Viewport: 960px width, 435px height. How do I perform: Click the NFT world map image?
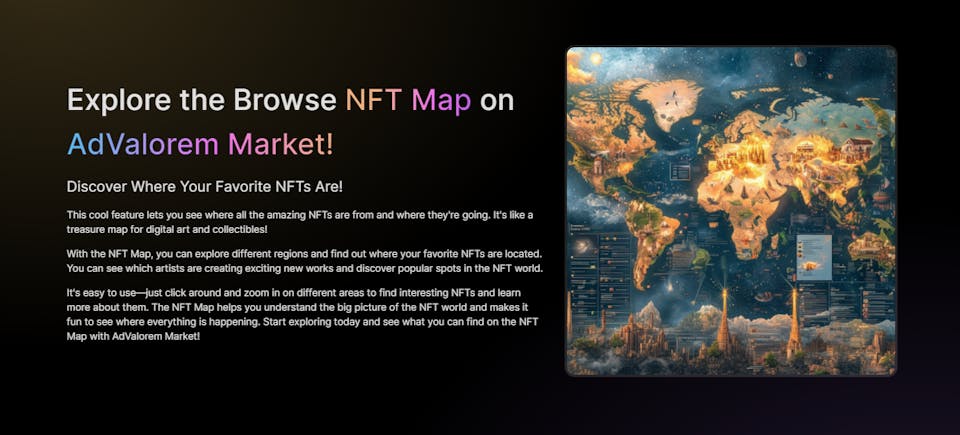730,210
